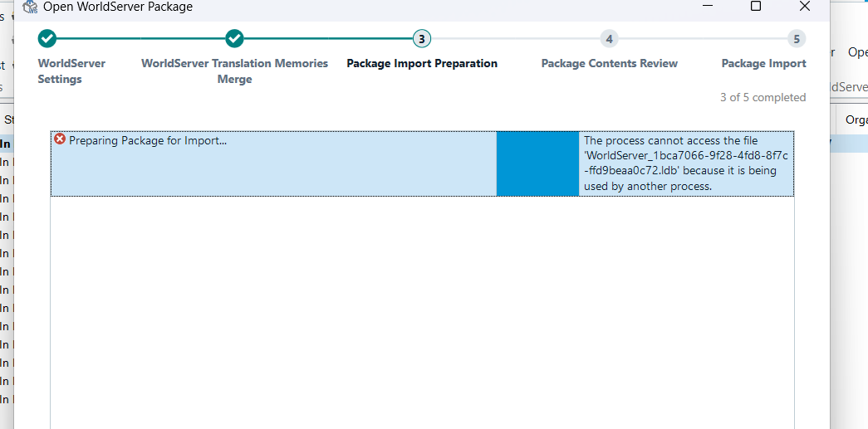Screen dimensions: 868x429
Task: Click the WorldServer package icon in title bar
Action: point(30,7)
